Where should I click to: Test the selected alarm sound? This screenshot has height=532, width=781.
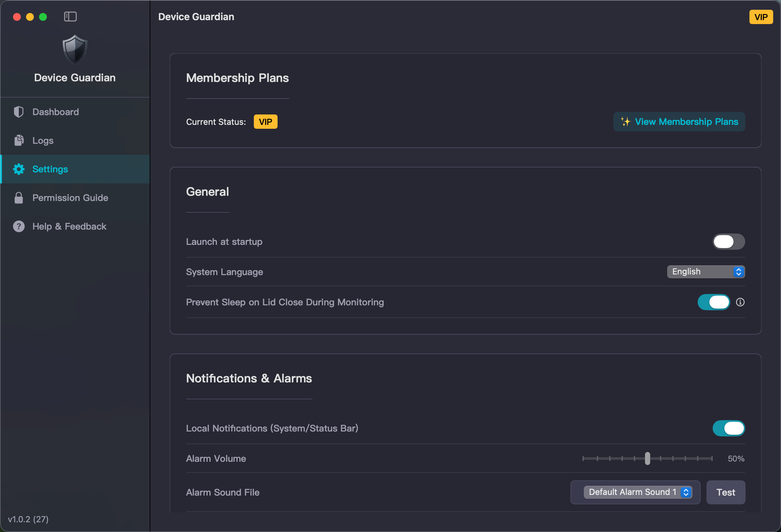tap(726, 492)
